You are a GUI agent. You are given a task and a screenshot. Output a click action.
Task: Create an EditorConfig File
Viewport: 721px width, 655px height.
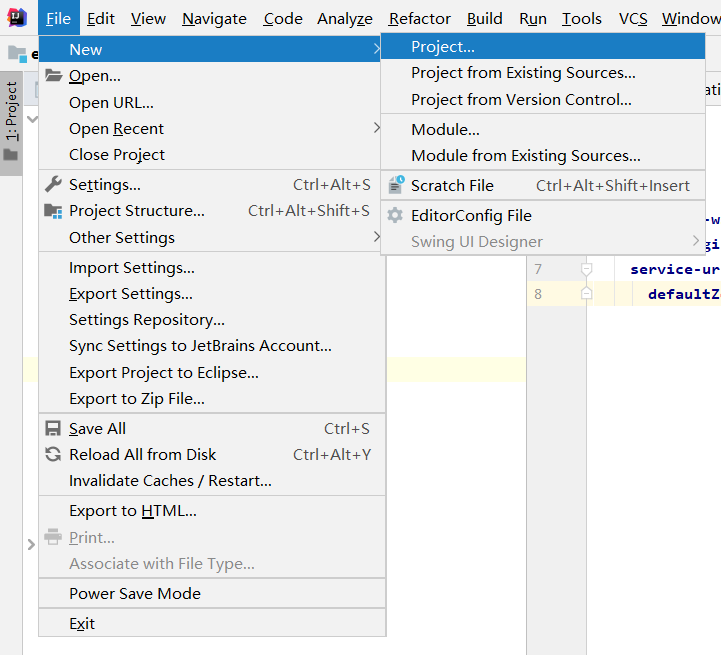point(543,215)
